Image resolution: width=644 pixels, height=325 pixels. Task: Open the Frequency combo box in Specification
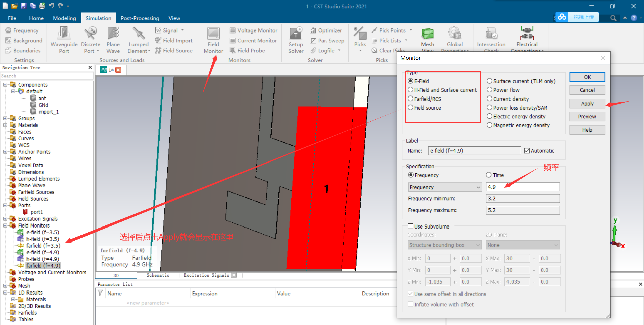(x=445, y=187)
